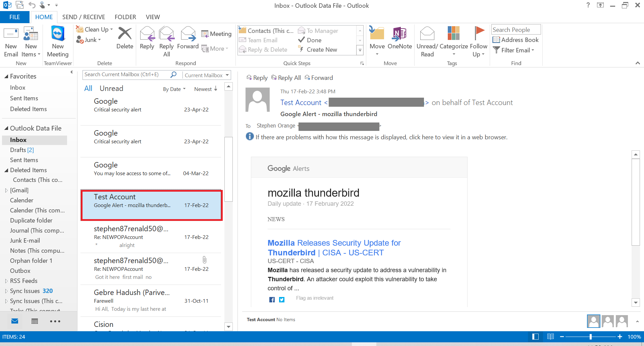Expand the Quick Steps gallery
Viewport: 644px width, 346px height.
[360, 50]
